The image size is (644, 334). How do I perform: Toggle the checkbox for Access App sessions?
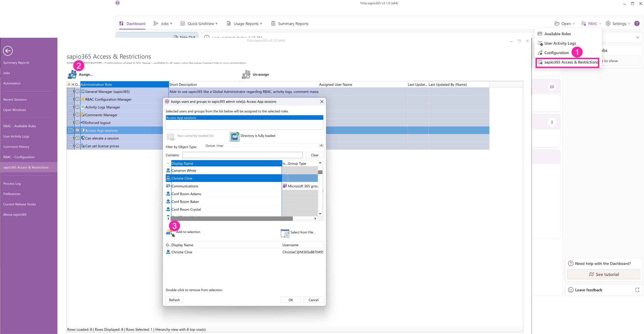(70, 130)
